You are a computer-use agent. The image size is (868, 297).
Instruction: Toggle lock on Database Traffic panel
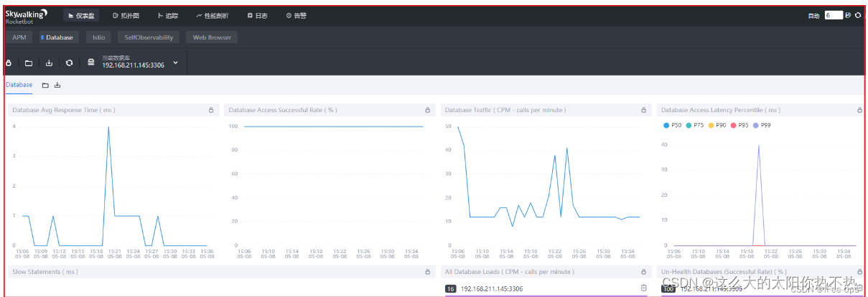(644, 110)
